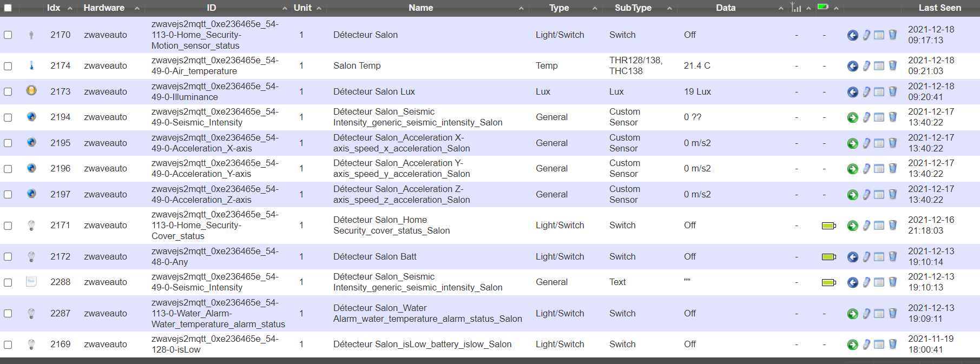The height and width of the screenshot is (364, 980).
Task: Click the 'Salon Temp' name cell
Action: pyautogui.click(x=357, y=65)
